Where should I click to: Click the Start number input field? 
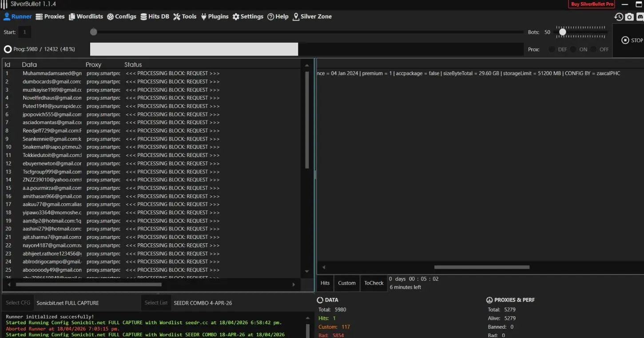[24, 32]
